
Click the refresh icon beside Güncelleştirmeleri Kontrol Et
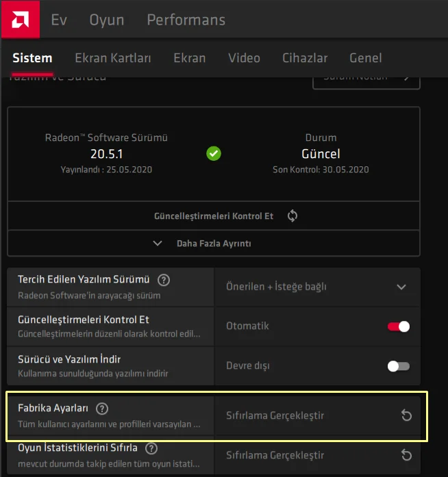[293, 216]
